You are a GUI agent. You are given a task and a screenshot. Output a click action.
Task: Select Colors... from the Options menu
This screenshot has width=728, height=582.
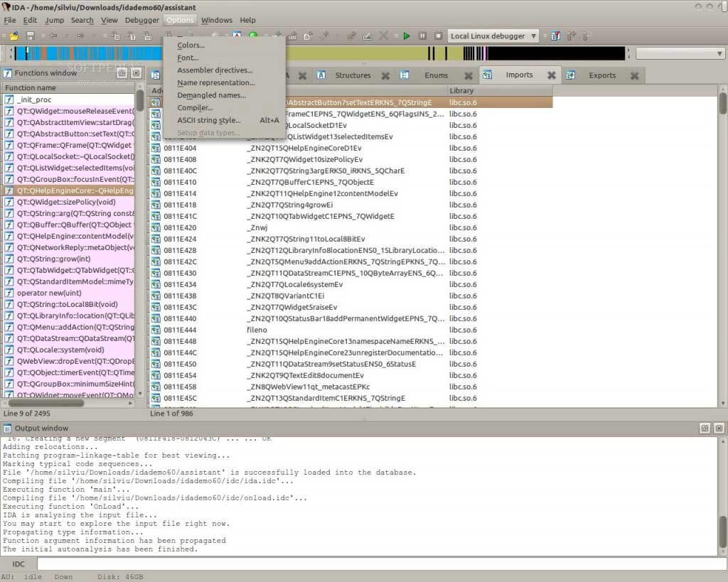point(191,45)
